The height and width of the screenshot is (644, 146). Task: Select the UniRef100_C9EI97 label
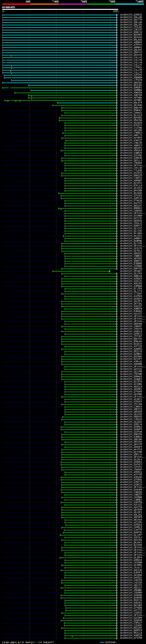131,30
